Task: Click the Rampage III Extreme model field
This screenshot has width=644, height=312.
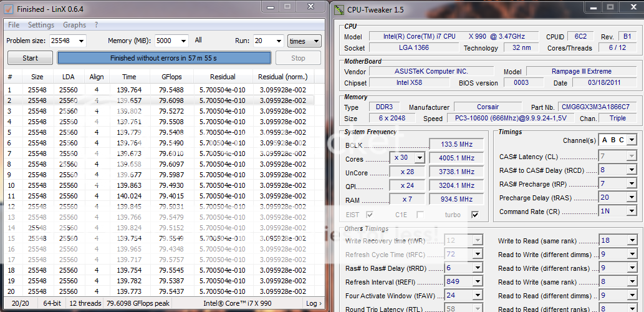Action: [581, 71]
